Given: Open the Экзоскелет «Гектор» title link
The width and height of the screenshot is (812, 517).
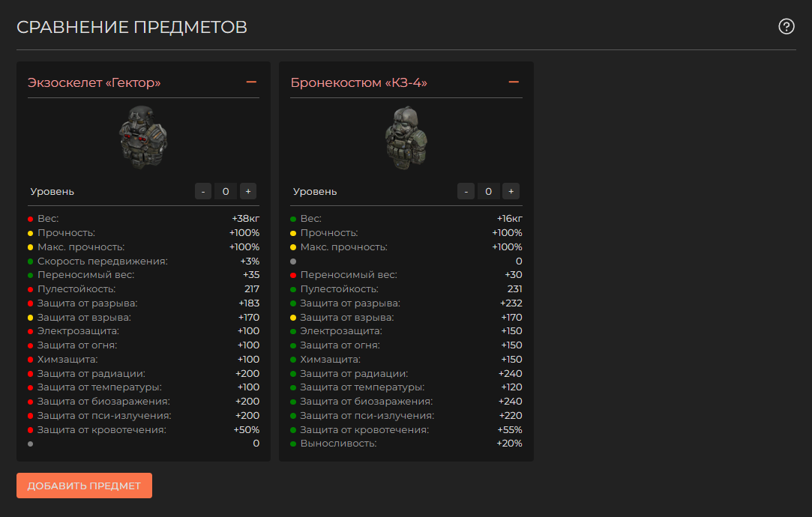Looking at the screenshot, I should [94, 82].
